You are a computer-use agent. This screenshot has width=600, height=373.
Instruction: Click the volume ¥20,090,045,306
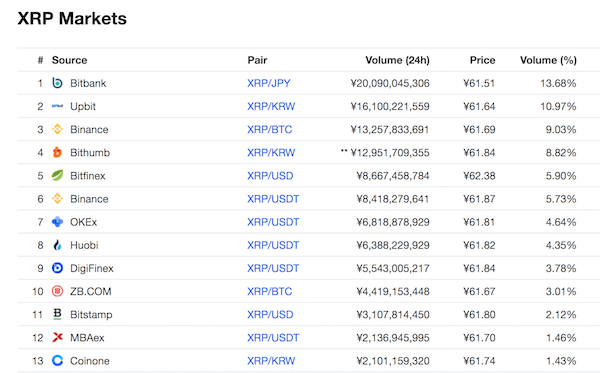pos(390,83)
